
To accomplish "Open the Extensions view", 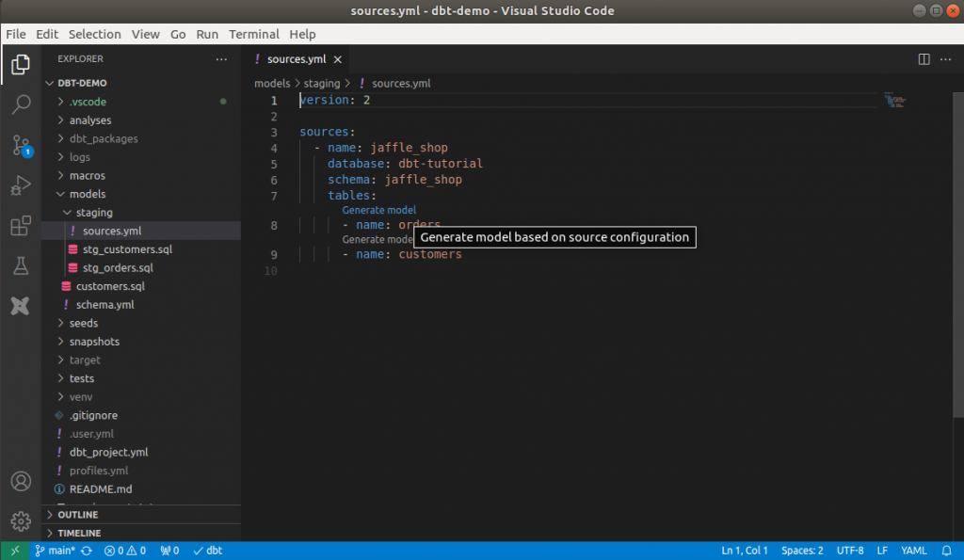I will (x=21, y=226).
